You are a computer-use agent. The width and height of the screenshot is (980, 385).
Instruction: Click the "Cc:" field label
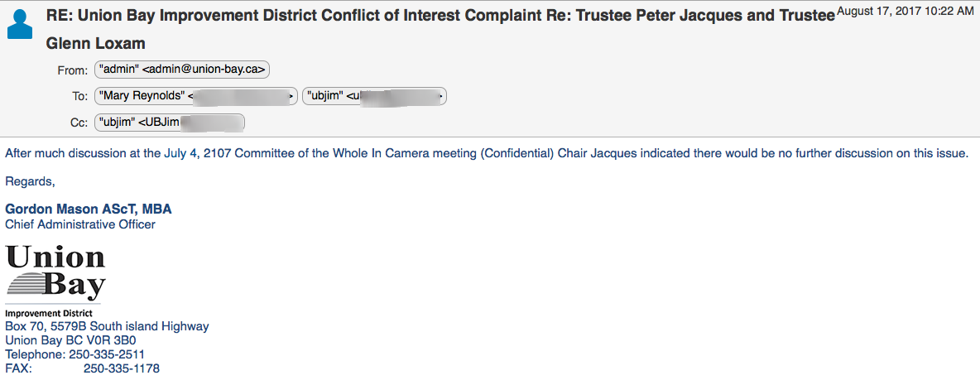[79, 123]
